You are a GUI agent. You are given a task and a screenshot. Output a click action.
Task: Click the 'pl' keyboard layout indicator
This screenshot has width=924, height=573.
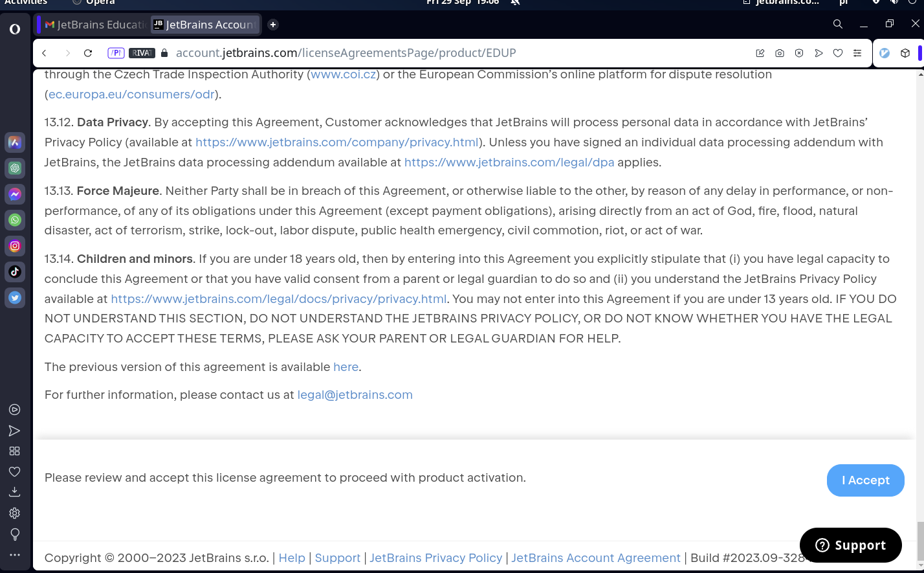tap(843, 2)
